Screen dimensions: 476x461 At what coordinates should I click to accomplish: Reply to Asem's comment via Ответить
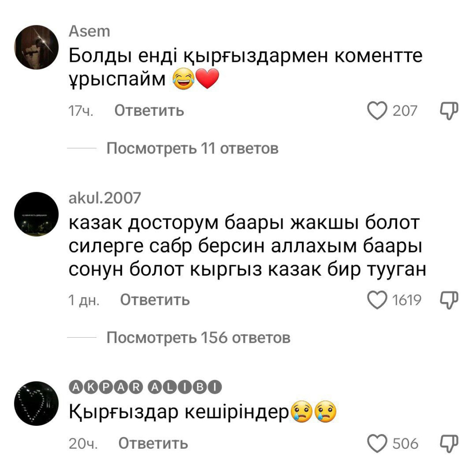149,111
